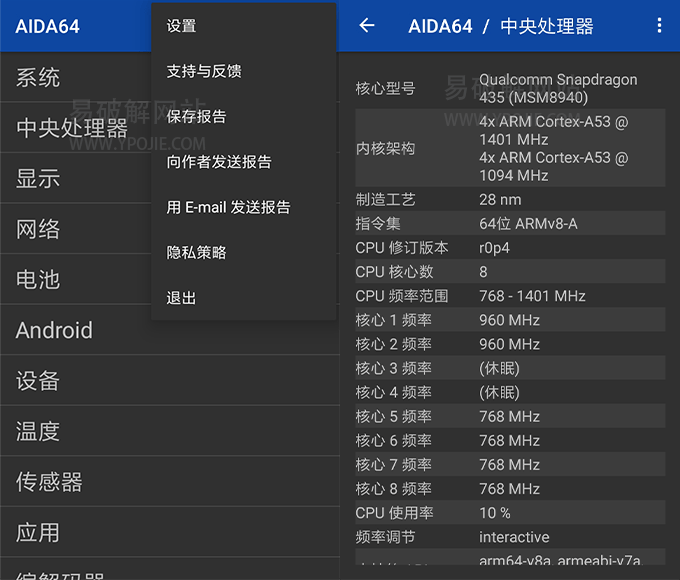Viewport: 680px width, 580px height.
Task: Open the 显示 category
Action: coord(76,178)
